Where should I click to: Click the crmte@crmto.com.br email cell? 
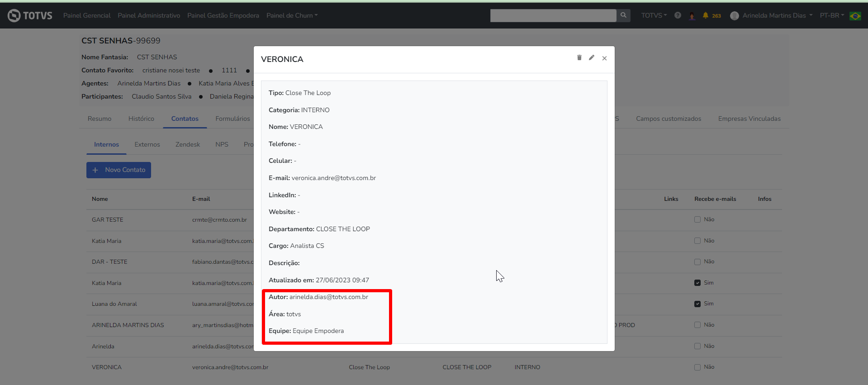[219, 220]
